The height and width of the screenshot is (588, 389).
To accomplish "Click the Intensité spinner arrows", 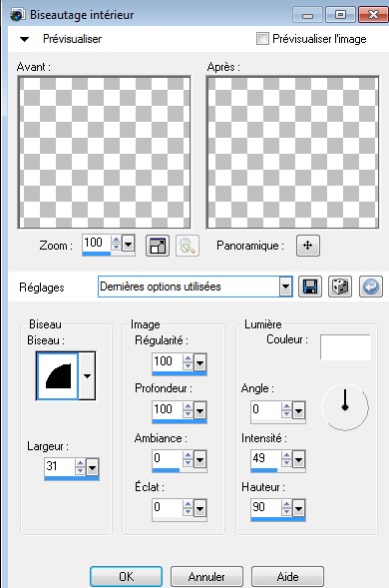I will [x=286, y=458].
